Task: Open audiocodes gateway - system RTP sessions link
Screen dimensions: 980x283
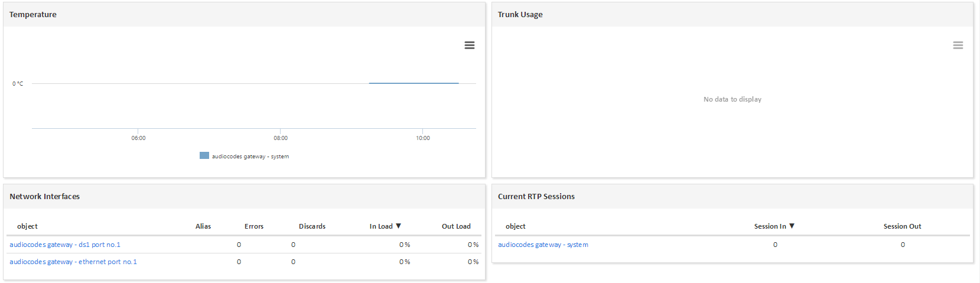Action: [x=543, y=245]
